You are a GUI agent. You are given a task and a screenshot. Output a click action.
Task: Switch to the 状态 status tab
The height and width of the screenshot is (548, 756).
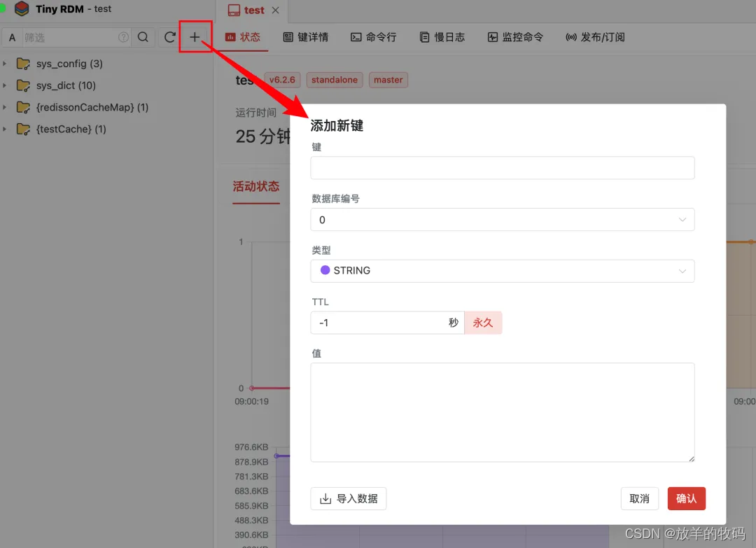point(244,37)
